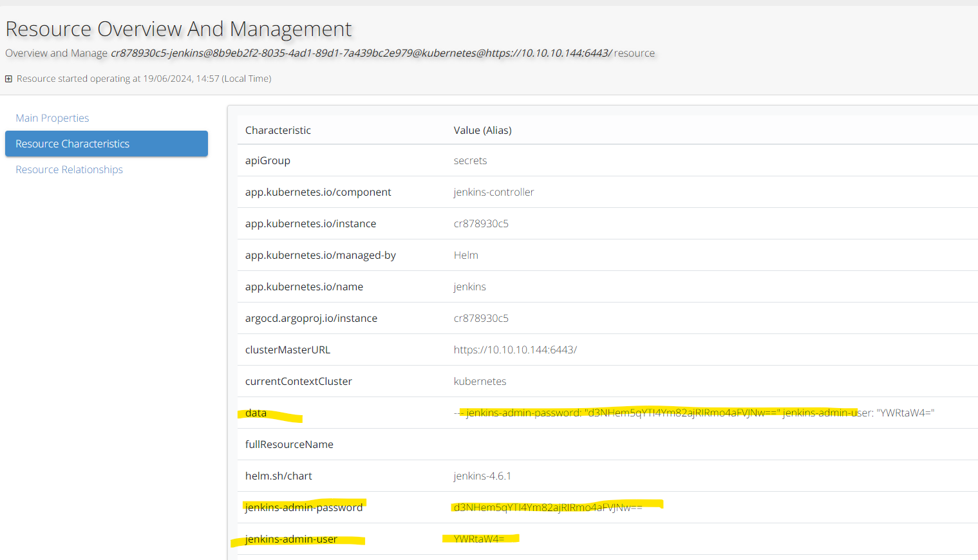Select the app.kubernetes.io/name row label
This screenshot has height=560, width=978.
point(304,287)
